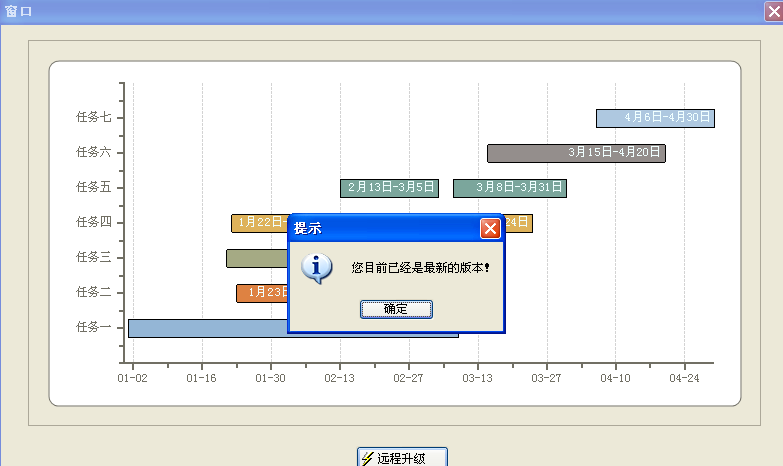Image resolution: width=783 pixels, height=466 pixels.
Task: Click the 01-02 date axis label
Action: click(132, 378)
